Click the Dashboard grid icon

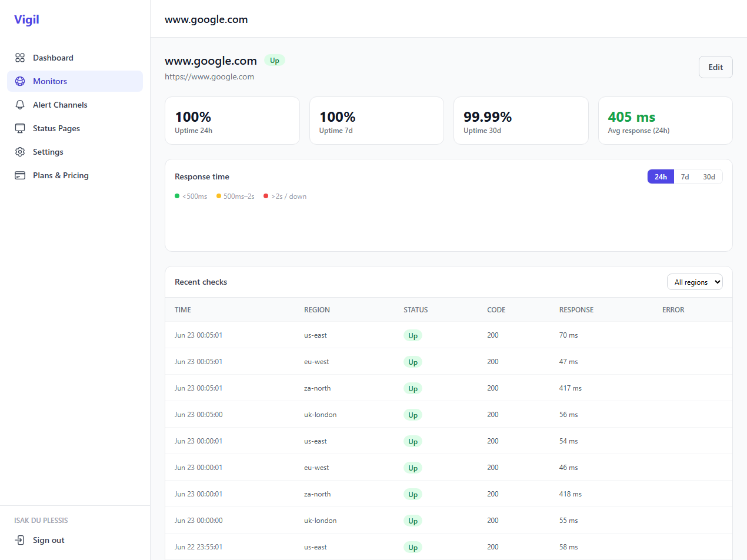click(20, 58)
